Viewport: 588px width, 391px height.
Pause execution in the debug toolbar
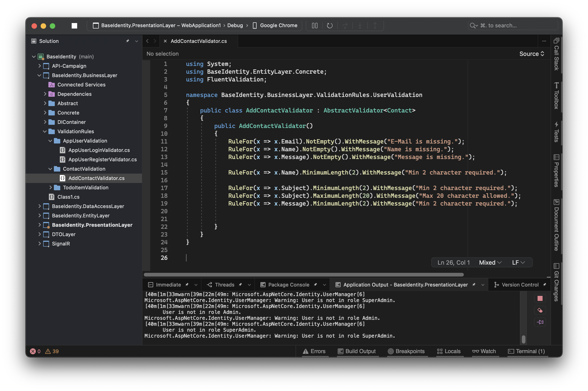point(315,25)
